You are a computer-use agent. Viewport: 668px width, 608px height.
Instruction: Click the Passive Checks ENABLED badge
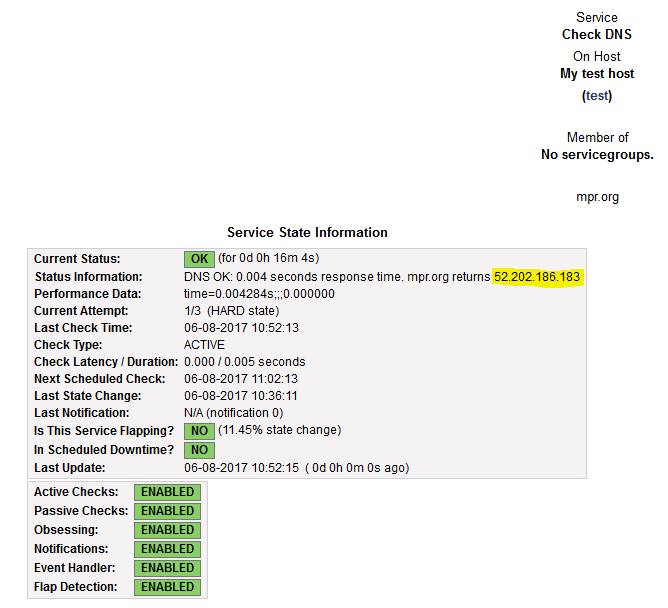click(167, 511)
